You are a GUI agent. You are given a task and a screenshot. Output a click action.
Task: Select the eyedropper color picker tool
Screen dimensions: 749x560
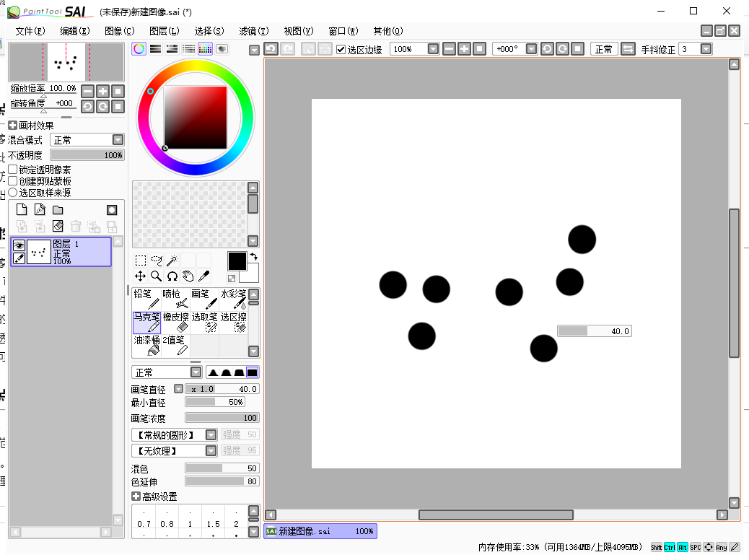point(204,276)
